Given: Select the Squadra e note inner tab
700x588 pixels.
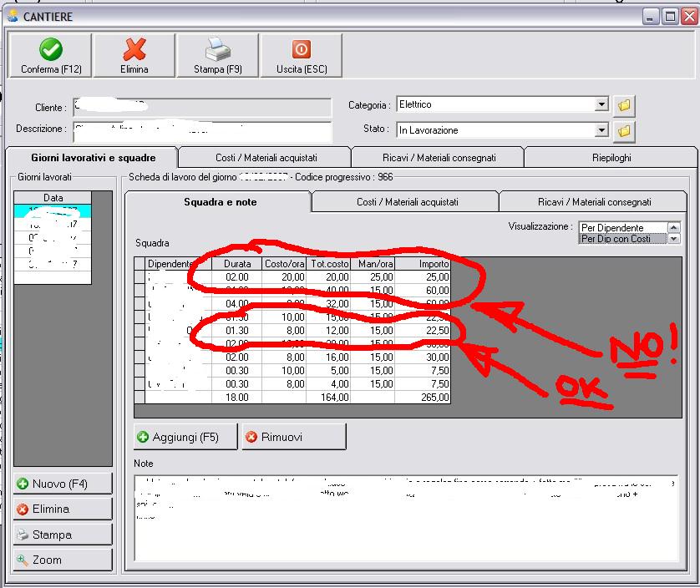Looking at the screenshot, I should tap(220, 202).
